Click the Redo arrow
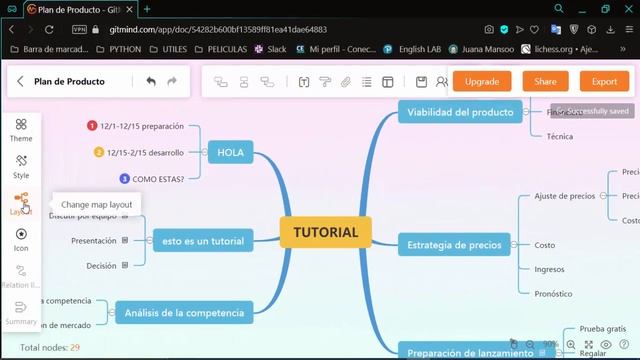Screen dimensions: 640x360 [172, 81]
